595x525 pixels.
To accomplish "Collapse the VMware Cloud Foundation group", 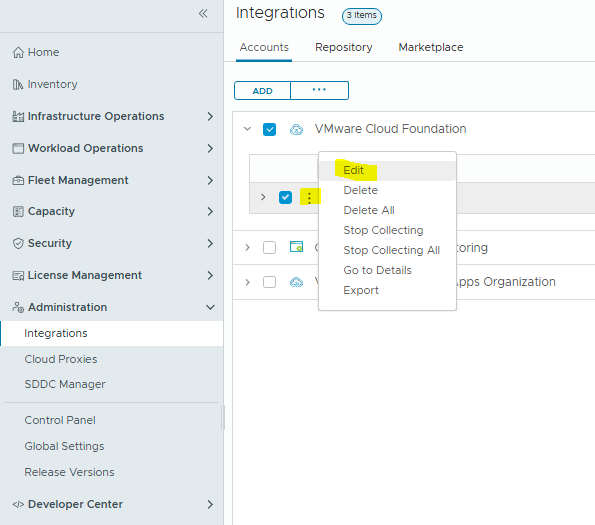I will [247, 129].
